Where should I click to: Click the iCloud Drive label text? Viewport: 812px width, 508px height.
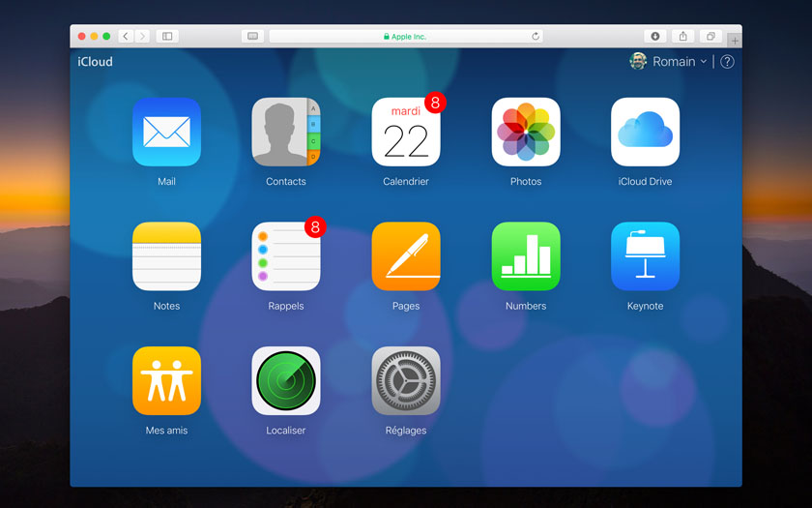(646, 182)
